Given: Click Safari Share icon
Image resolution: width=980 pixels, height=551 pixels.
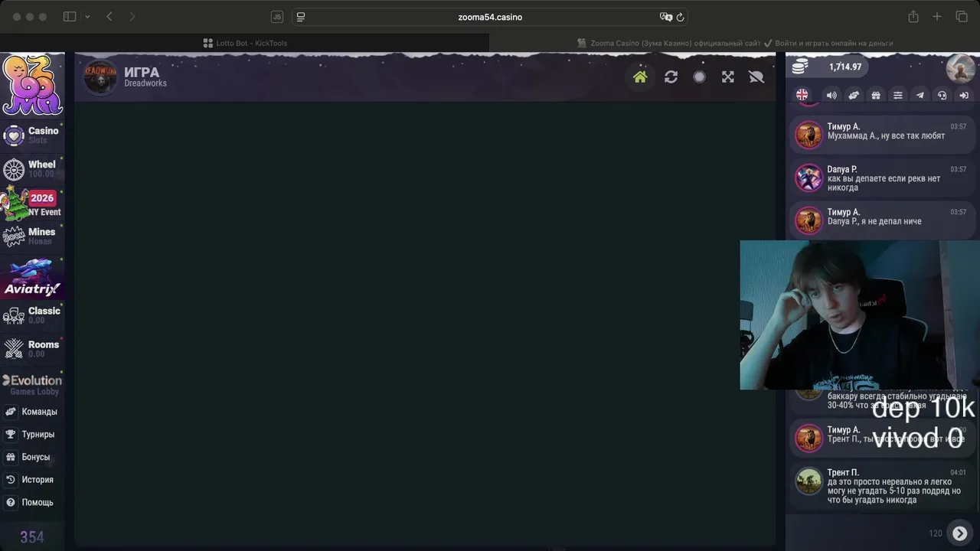Looking at the screenshot, I should coord(913,17).
